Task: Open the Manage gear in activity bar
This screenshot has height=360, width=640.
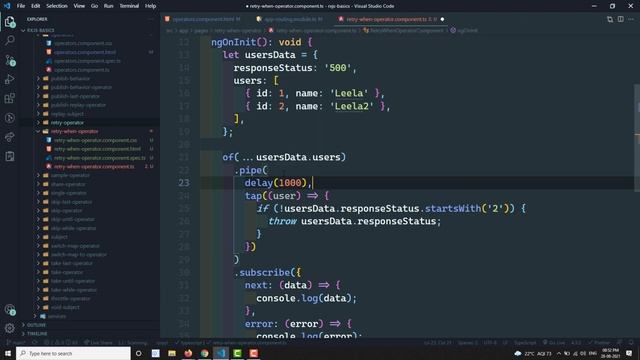Action: [10, 328]
